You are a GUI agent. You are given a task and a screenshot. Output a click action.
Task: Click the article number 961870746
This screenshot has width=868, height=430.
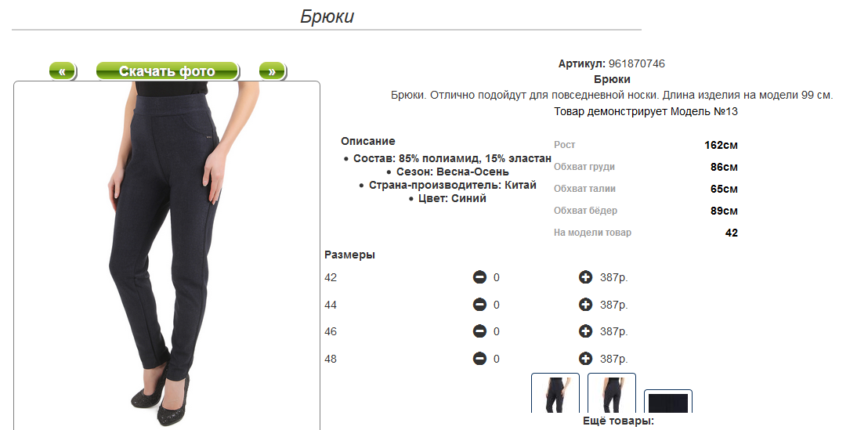pyautogui.click(x=637, y=63)
